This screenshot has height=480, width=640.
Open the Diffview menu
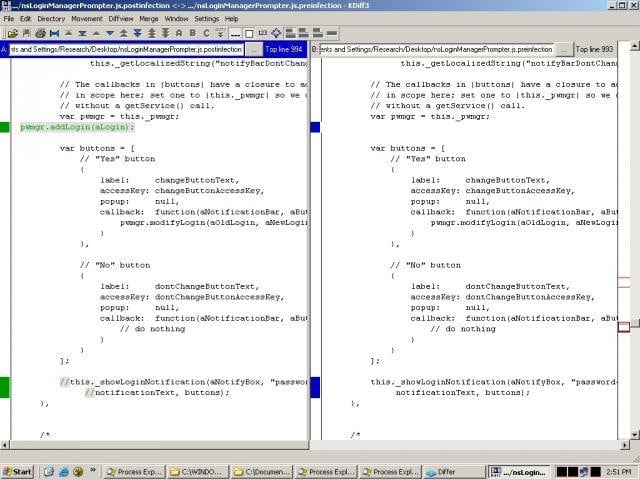(x=121, y=19)
